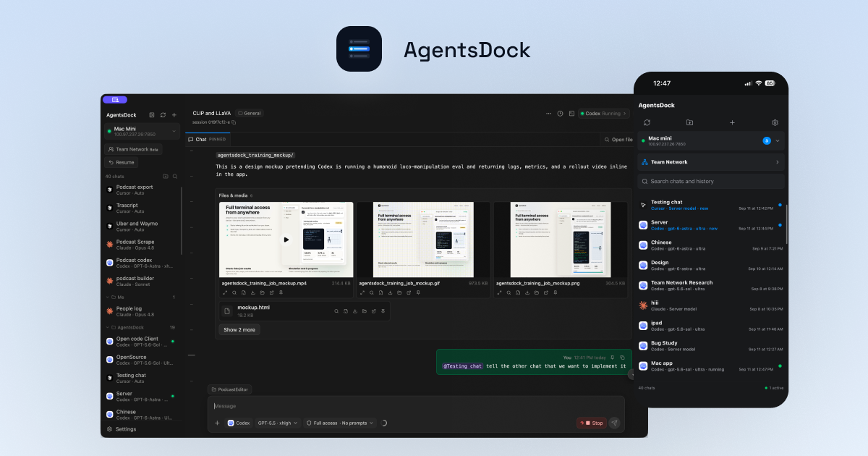Open Podcast Scrape chat
This screenshot has width=868, height=456.
141,245
